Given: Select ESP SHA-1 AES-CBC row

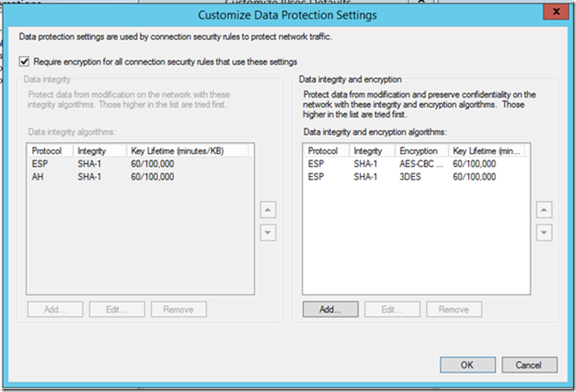Looking at the screenshot, I should pyautogui.click(x=416, y=164).
